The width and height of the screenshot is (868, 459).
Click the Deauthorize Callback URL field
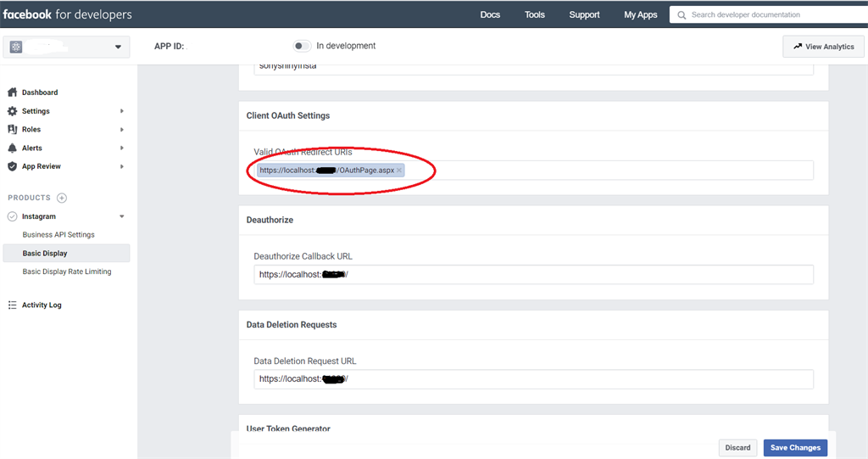[534, 274]
